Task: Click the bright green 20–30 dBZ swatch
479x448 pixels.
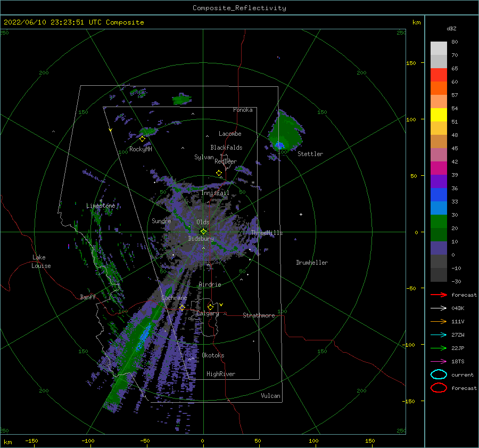Action: click(439, 222)
